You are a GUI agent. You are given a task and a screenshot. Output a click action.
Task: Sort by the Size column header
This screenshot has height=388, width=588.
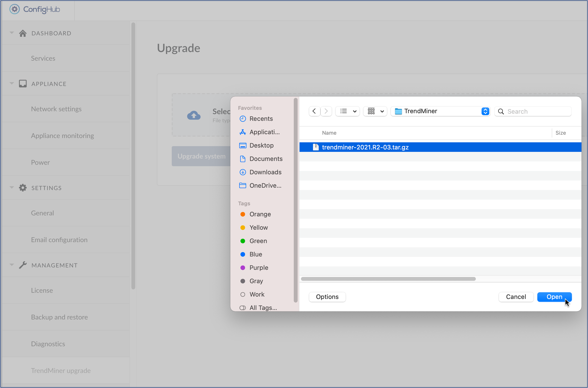coord(560,133)
